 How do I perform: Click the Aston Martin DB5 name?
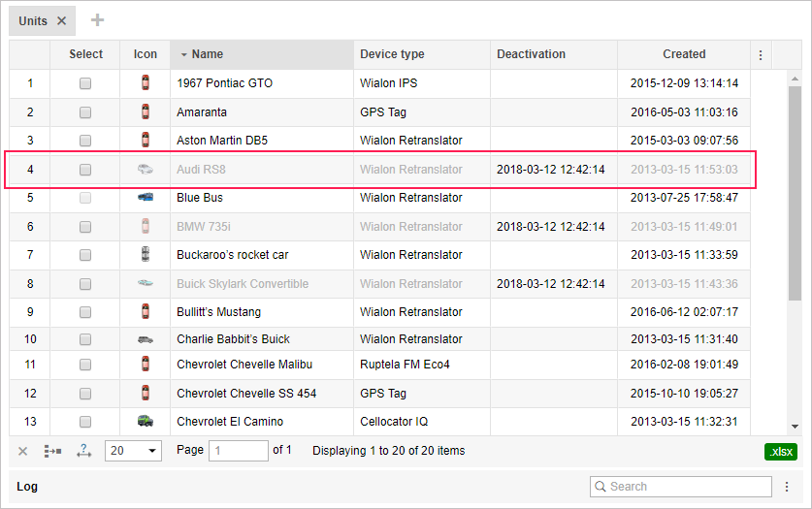coord(222,141)
